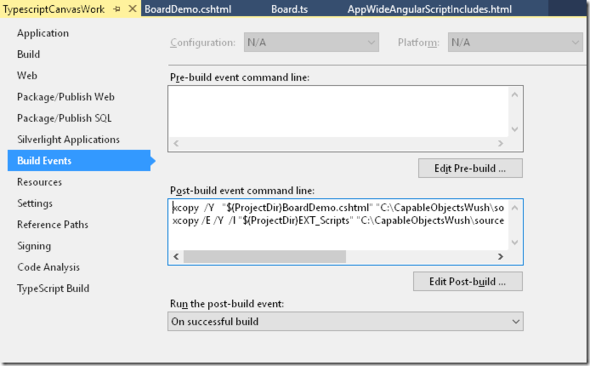Click down arrow in Post-build scrollbar
590x366 pixels.
pyautogui.click(x=515, y=242)
